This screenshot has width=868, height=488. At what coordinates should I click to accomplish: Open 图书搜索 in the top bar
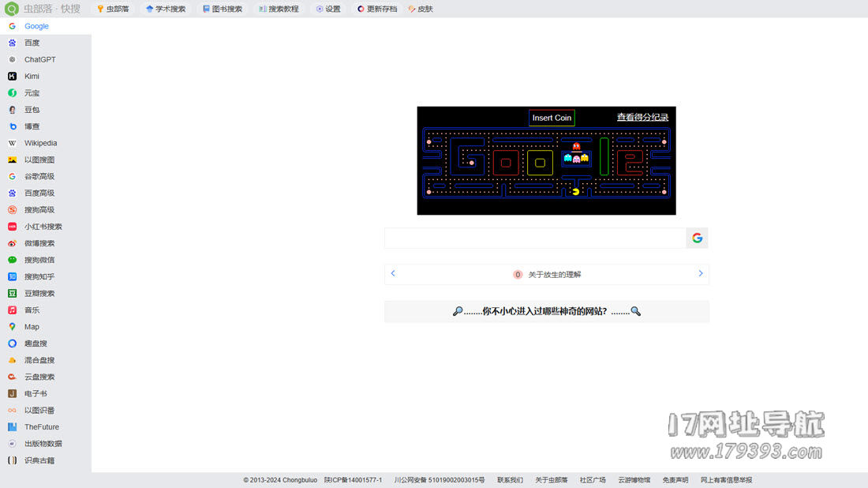(223, 9)
